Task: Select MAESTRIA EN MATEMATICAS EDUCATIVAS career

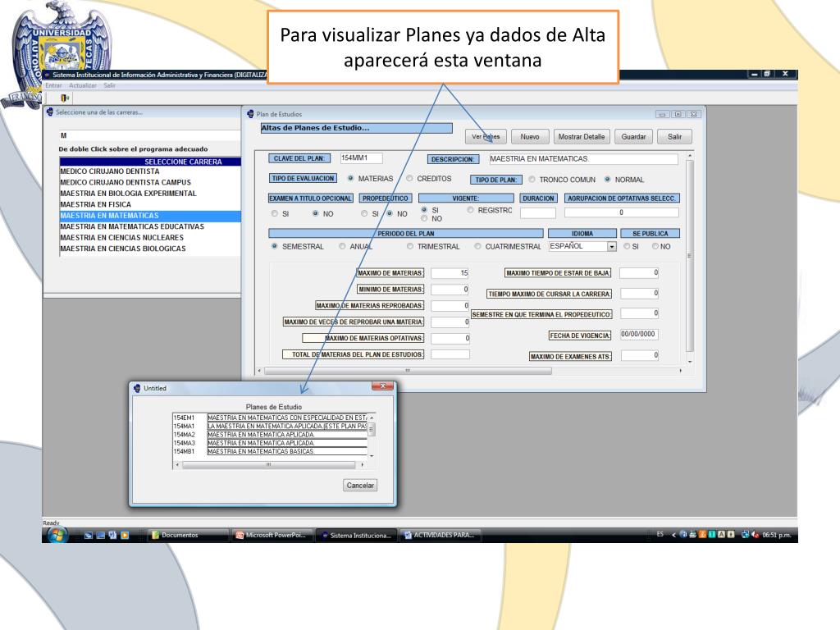Action: pyautogui.click(x=150, y=226)
